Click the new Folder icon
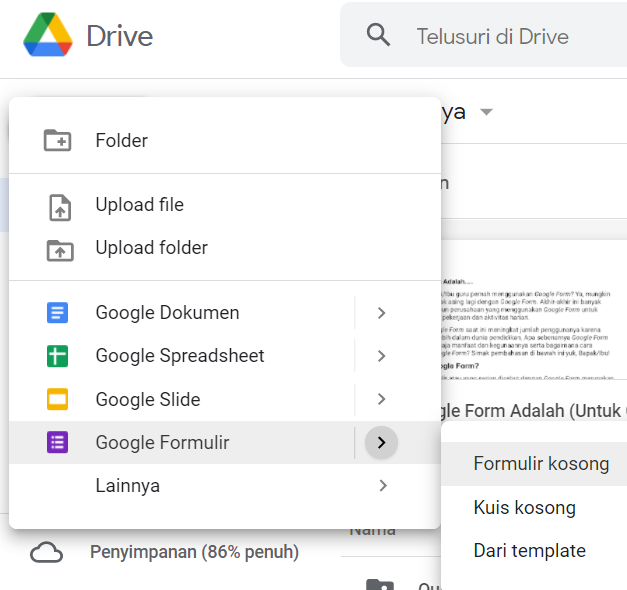This screenshot has width=627, height=590. (58, 141)
